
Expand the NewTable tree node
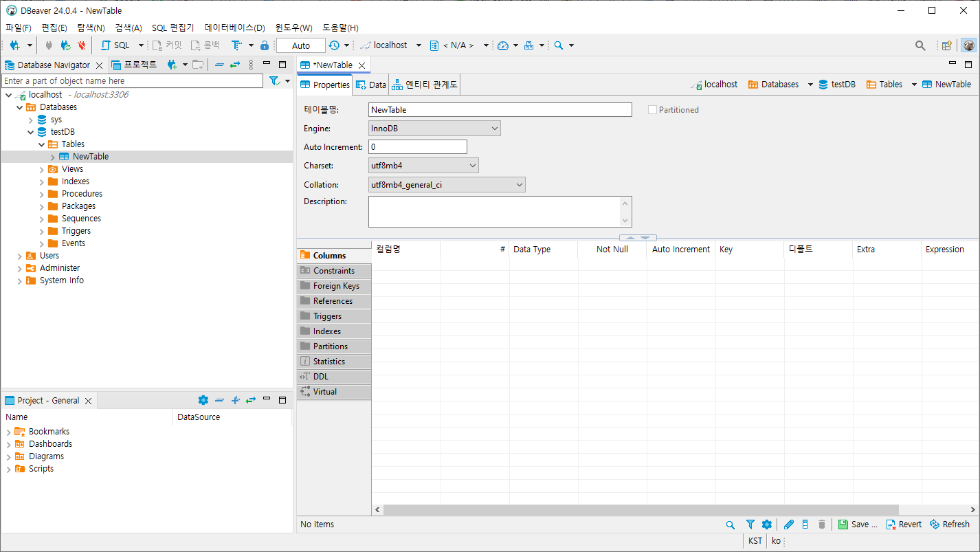click(52, 157)
